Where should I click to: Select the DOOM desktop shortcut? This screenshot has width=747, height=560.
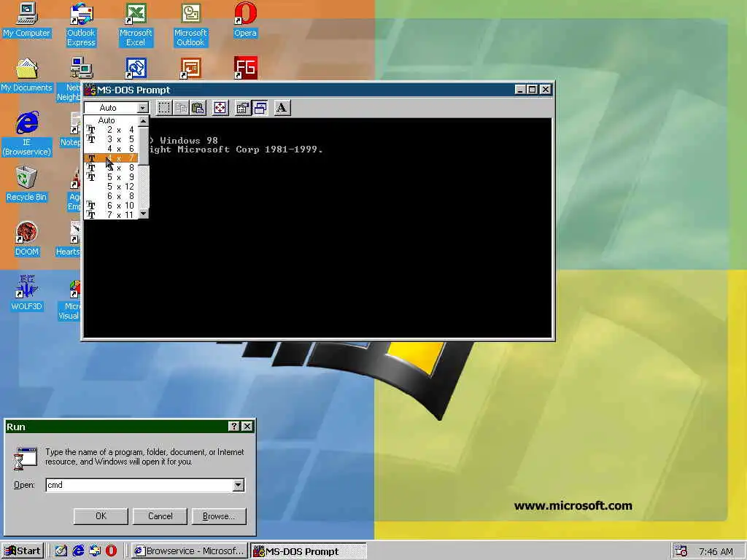(x=27, y=239)
